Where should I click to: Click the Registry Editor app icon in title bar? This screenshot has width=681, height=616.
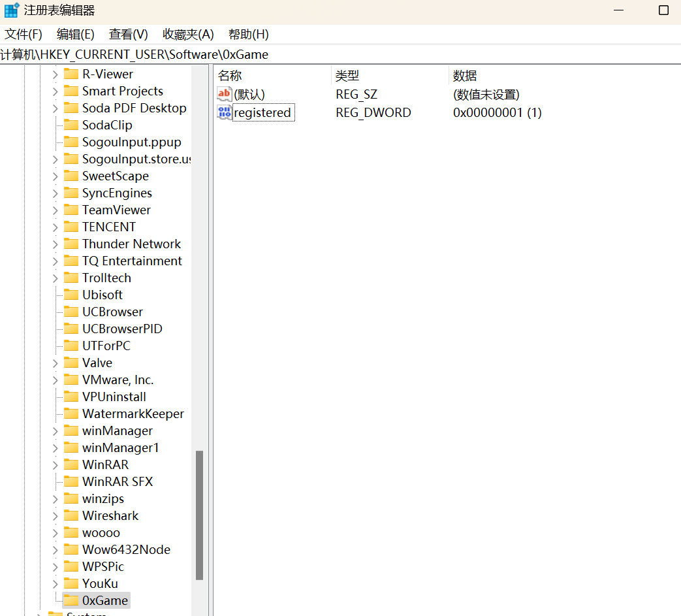point(12,10)
